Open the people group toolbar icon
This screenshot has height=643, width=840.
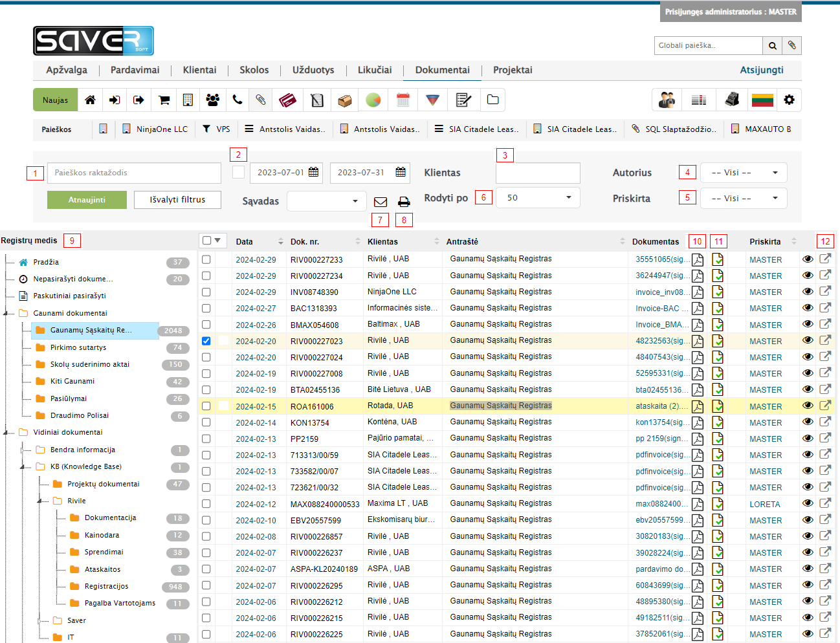[212, 100]
